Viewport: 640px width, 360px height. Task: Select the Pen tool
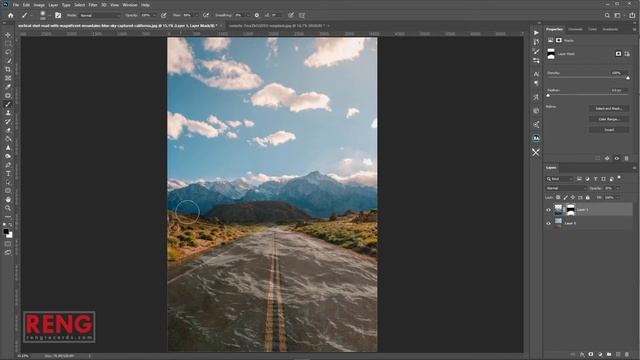8,165
